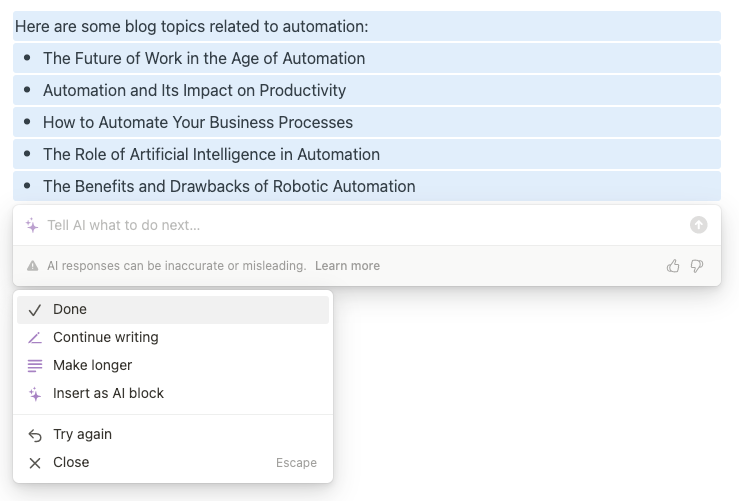Click the checkmark icon beside Done
Image resolution: width=739 pixels, height=501 pixels.
[35, 310]
